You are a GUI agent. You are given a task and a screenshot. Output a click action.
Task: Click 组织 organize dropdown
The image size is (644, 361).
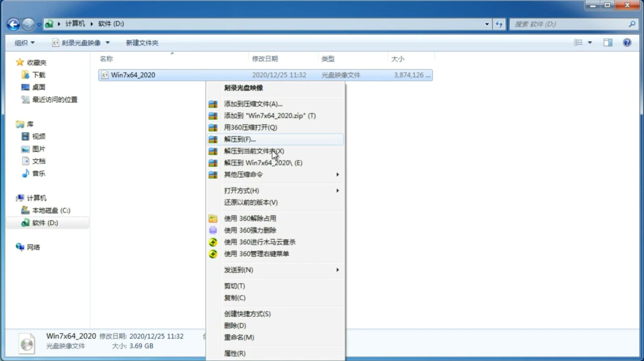[x=24, y=42]
